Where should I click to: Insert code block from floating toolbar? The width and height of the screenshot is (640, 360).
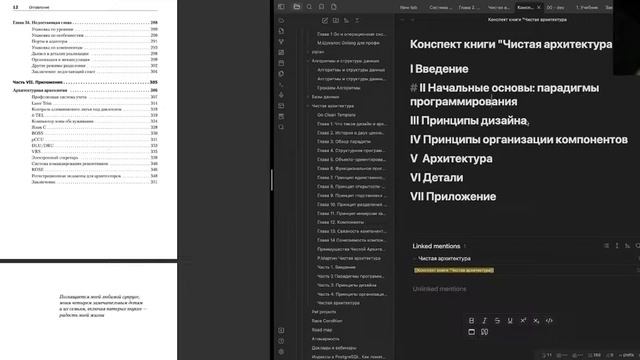471,332
